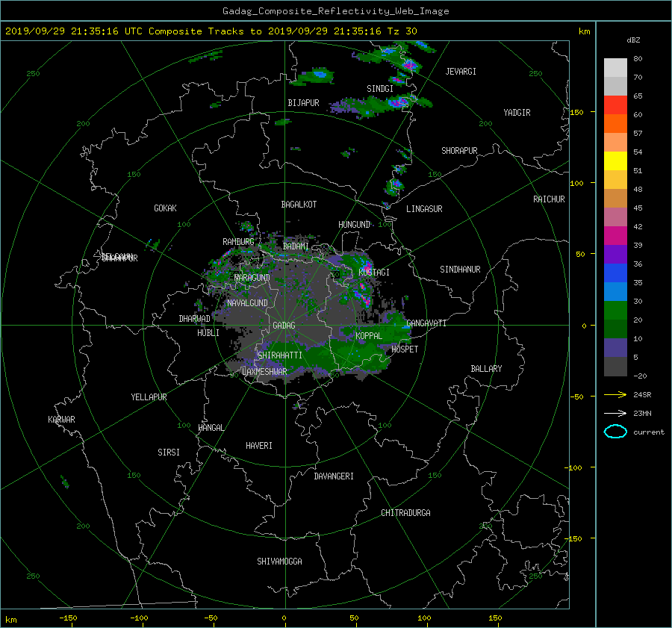Image resolution: width=672 pixels, height=628 pixels.
Task: Click the 0 km tick on bottom axis
Action: coord(284,618)
